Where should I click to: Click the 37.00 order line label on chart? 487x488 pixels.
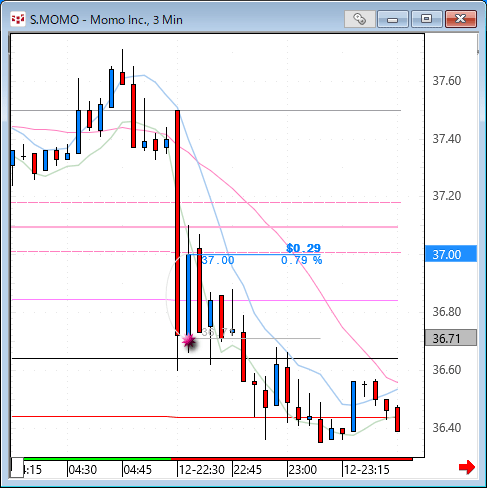(x=218, y=260)
